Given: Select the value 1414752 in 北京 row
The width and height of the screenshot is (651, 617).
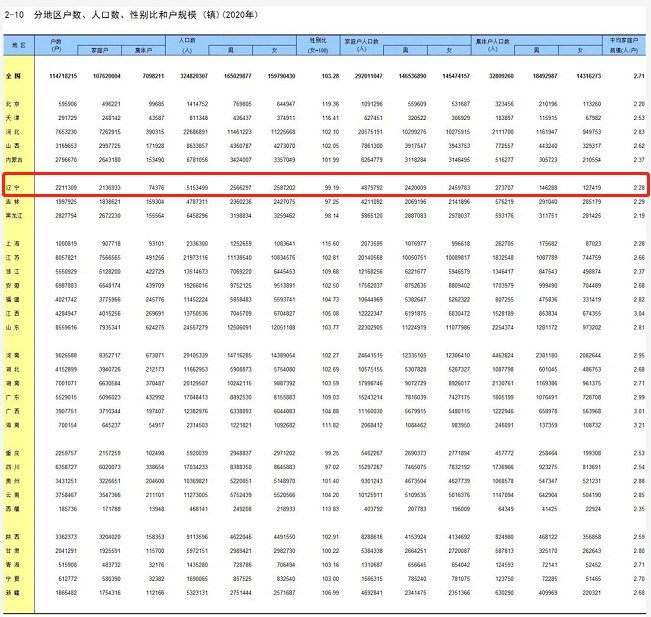Looking at the screenshot, I should click(x=197, y=104).
